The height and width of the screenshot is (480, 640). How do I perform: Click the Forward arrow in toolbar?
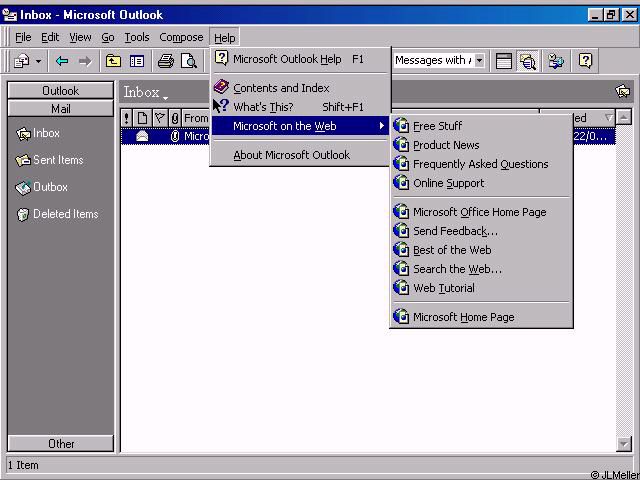click(x=85, y=61)
